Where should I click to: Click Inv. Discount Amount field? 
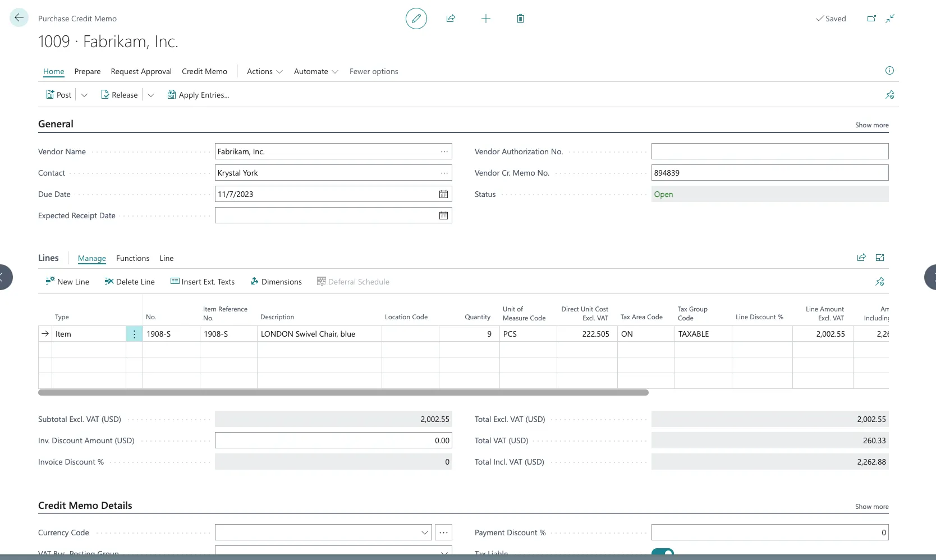(x=333, y=440)
